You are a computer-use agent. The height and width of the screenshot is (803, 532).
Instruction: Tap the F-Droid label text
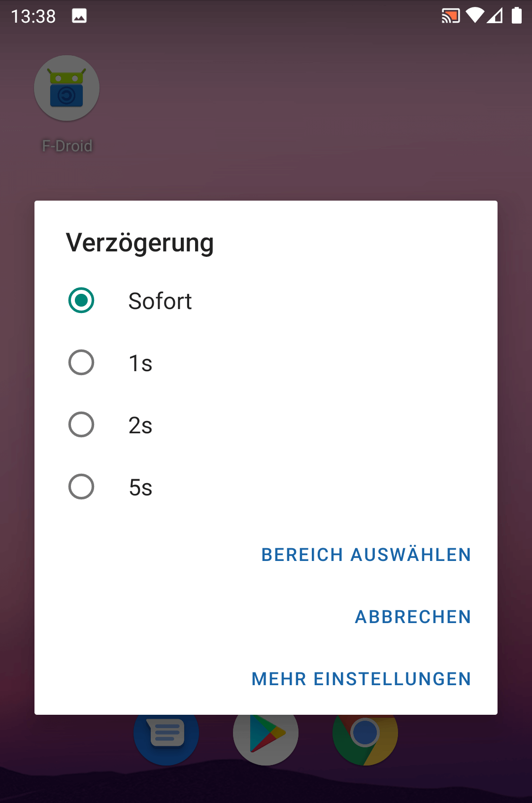[x=67, y=146]
